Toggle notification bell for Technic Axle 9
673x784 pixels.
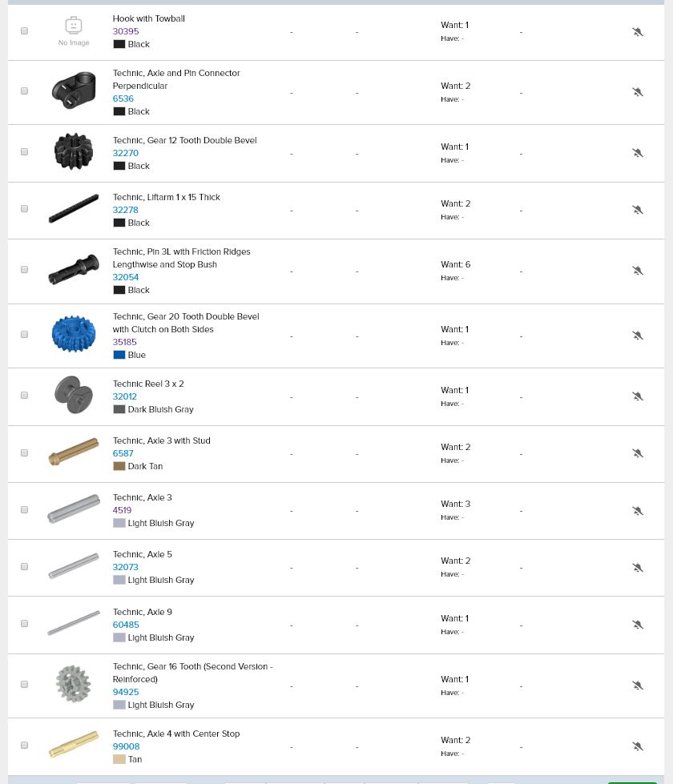pyautogui.click(x=638, y=625)
